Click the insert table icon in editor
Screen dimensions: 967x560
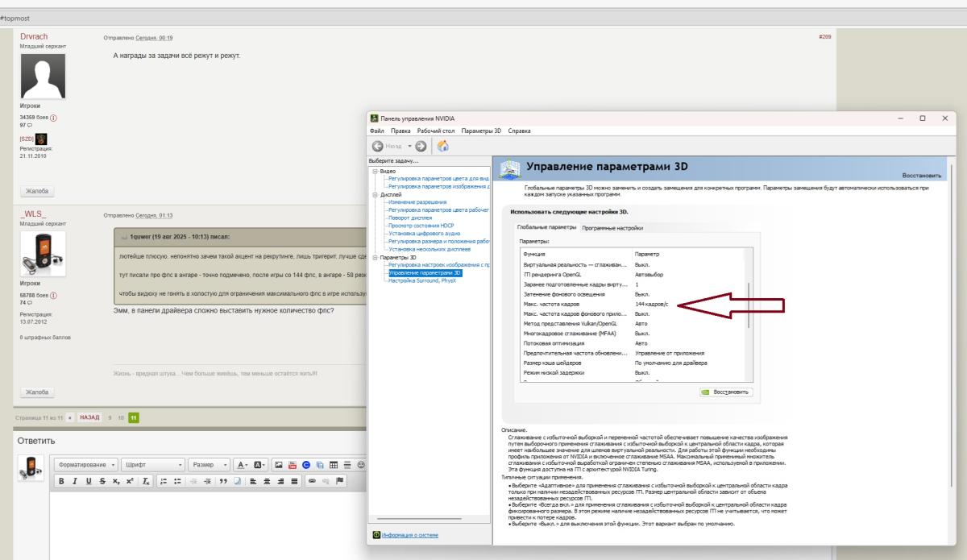(332, 465)
